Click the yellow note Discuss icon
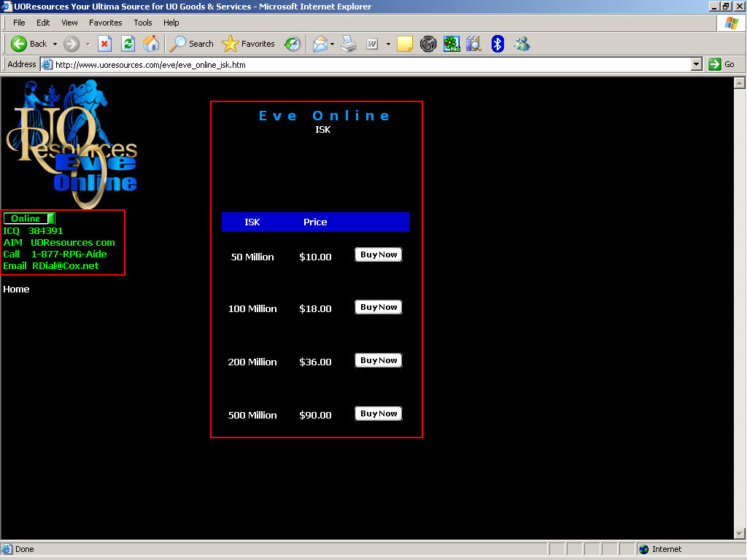747x560 pixels. point(404,44)
